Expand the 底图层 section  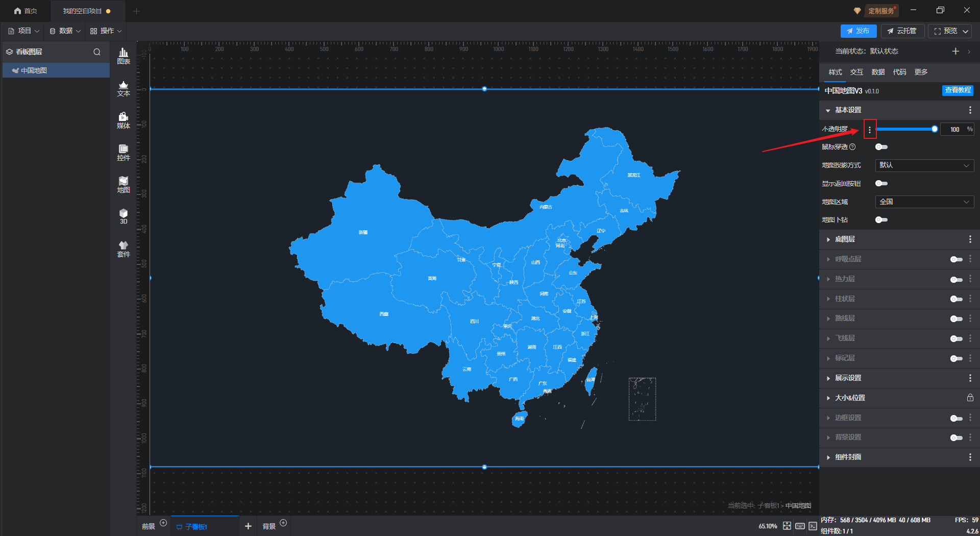(x=828, y=239)
